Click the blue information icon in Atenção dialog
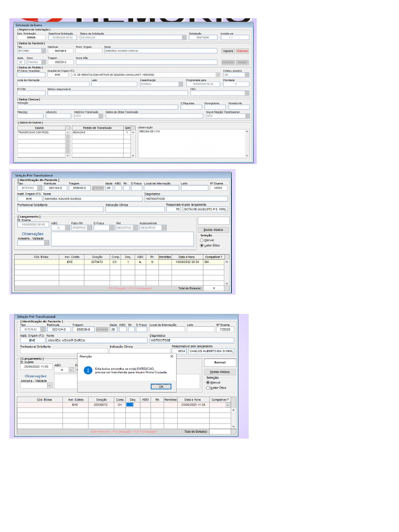This screenshot has width=399, height=532. (x=88, y=370)
